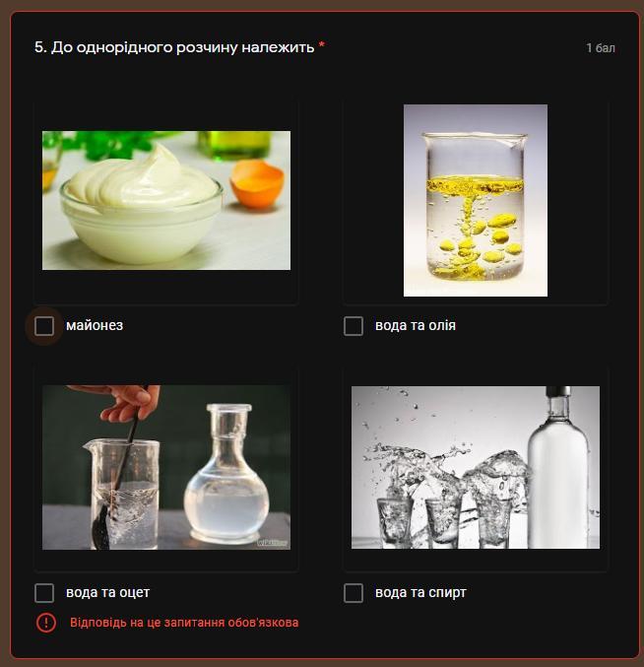Open the oil-in-water beaker photo
644x667 pixels.
[476, 200]
